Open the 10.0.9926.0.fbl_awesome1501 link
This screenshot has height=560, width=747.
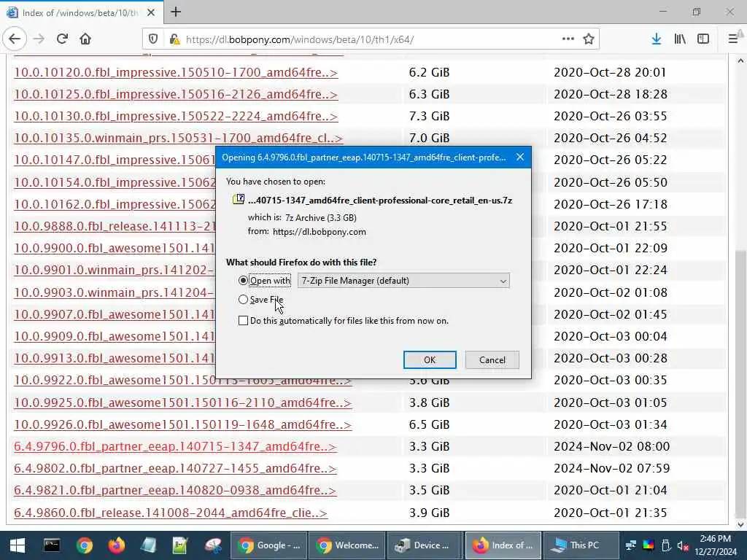point(182,425)
